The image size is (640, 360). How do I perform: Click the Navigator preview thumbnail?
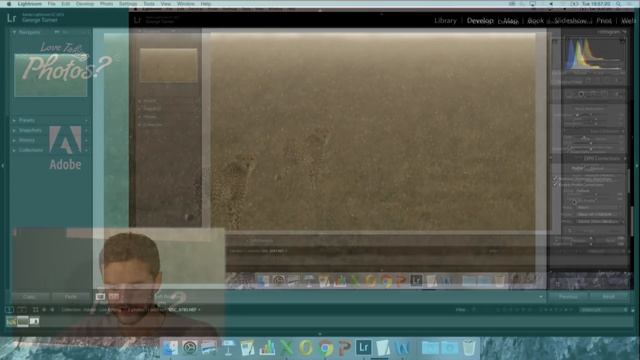pos(51,76)
